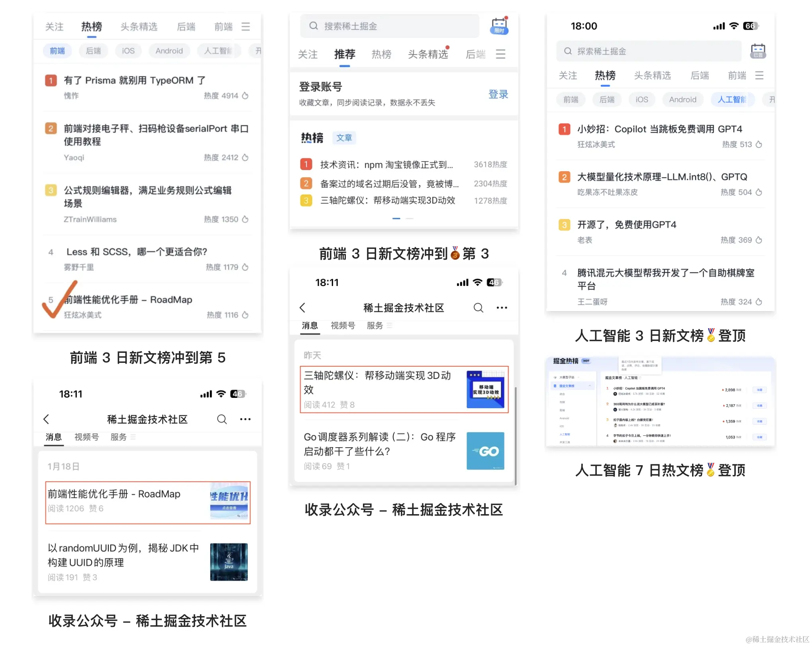The image size is (812, 646).
Task: Tap the back arrow on the 1月18日 WeChat screen
Action: 46,419
